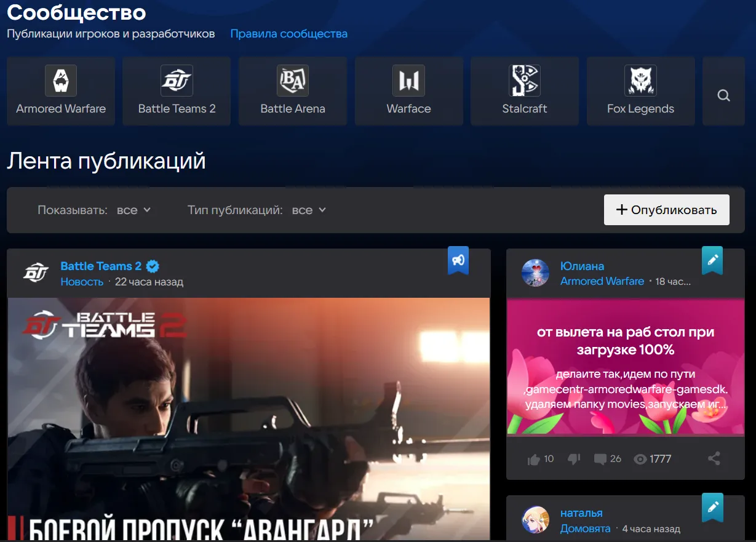Click the Лента публикаций heading
This screenshot has height=542, width=756.
coord(106,161)
